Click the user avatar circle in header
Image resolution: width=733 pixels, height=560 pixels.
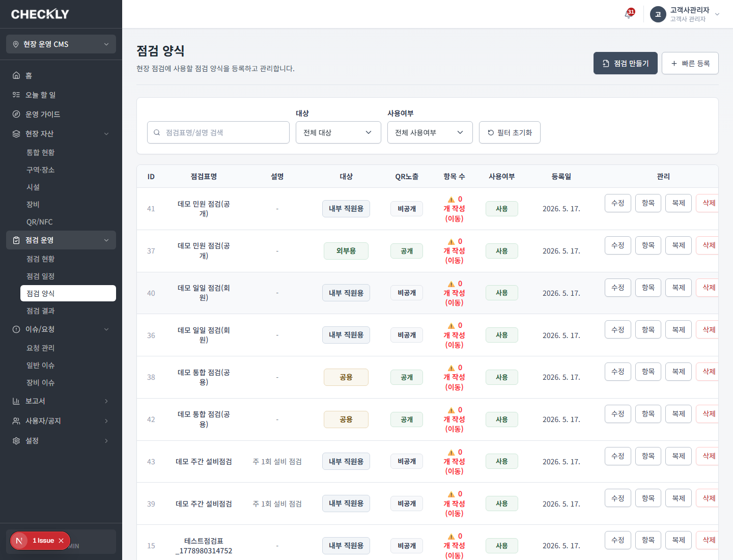tap(658, 14)
